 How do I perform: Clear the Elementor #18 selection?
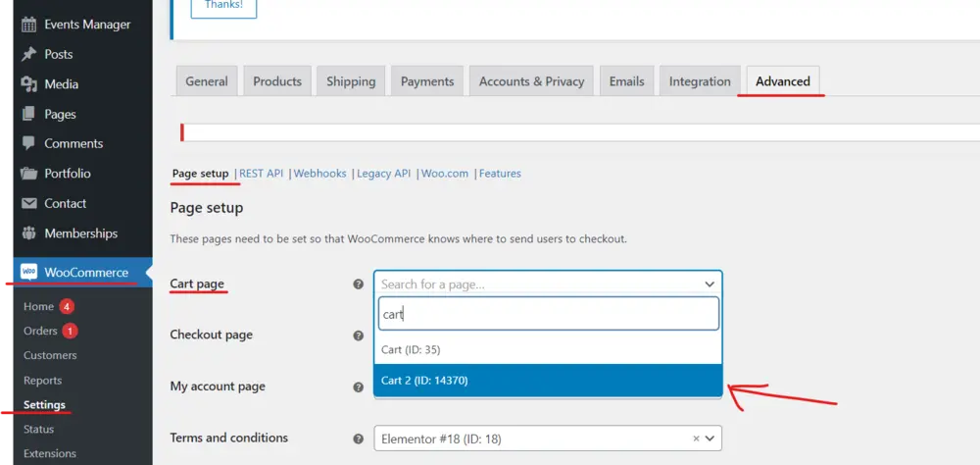(696, 439)
